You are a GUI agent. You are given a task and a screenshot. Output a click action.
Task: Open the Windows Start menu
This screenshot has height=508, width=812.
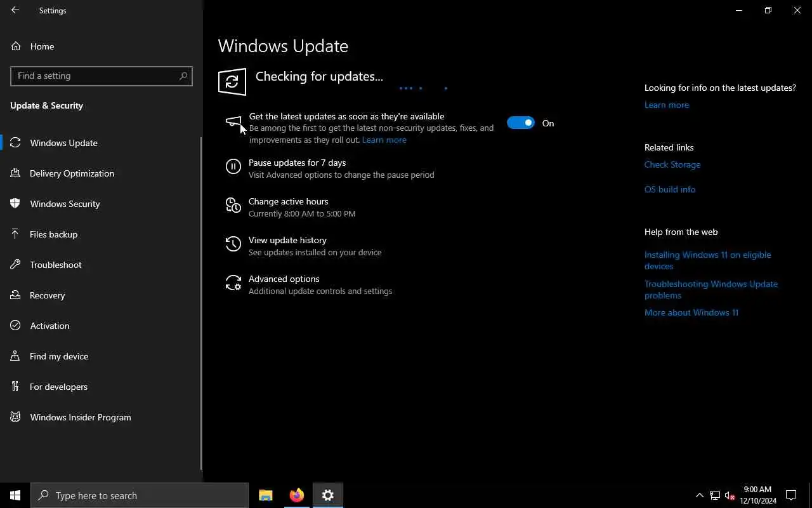(x=15, y=495)
